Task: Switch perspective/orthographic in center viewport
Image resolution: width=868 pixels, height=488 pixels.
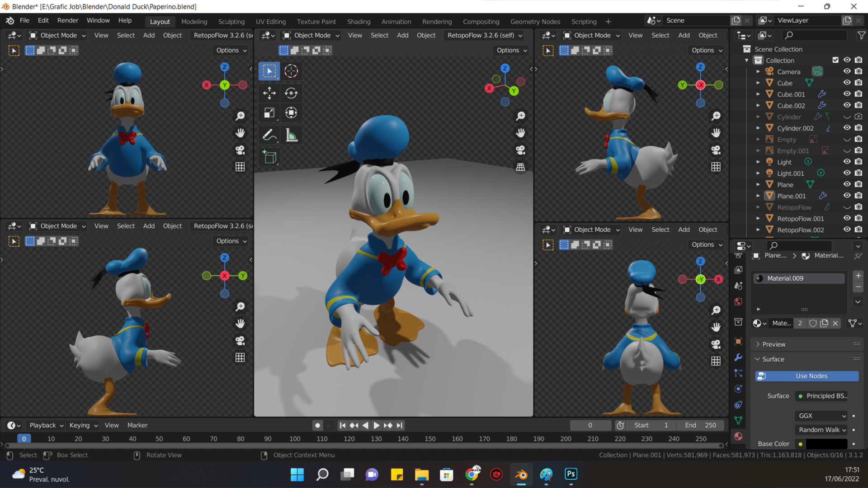Action: pyautogui.click(x=521, y=167)
